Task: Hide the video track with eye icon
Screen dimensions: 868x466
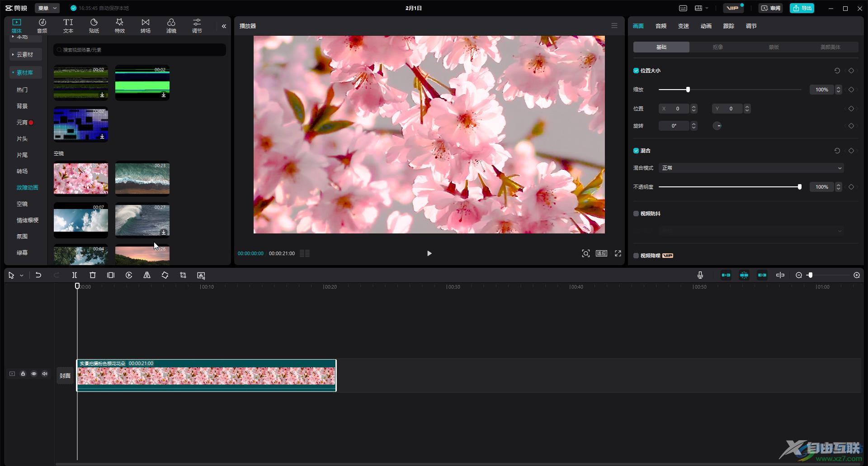Action: [34, 374]
